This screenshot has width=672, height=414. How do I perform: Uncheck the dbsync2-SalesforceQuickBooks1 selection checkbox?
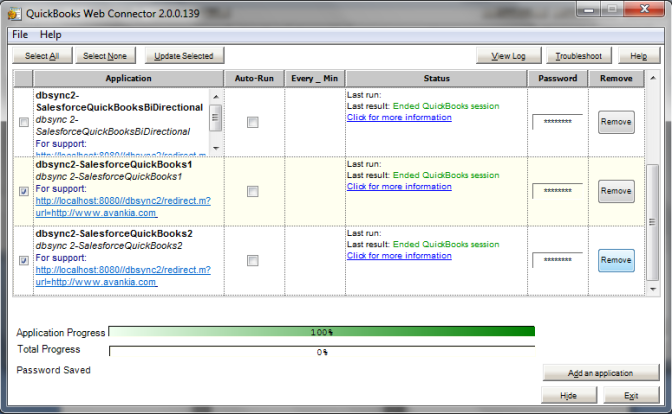[x=23, y=191]
